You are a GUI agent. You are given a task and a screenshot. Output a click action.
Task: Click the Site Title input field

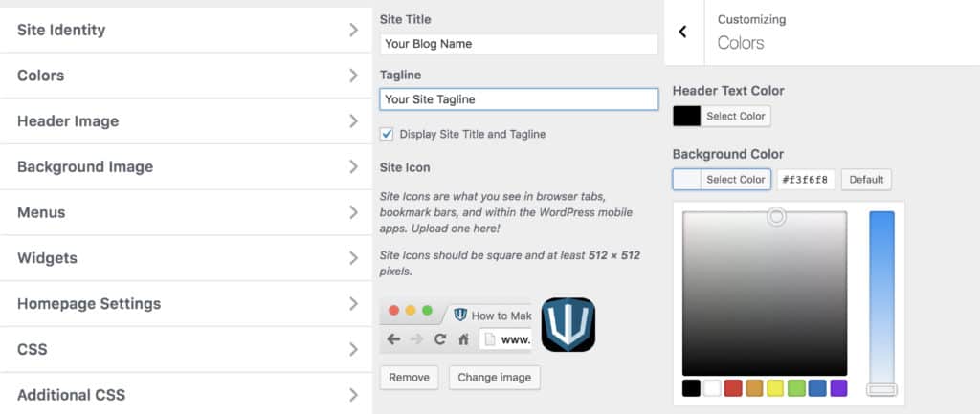(519, 44)
